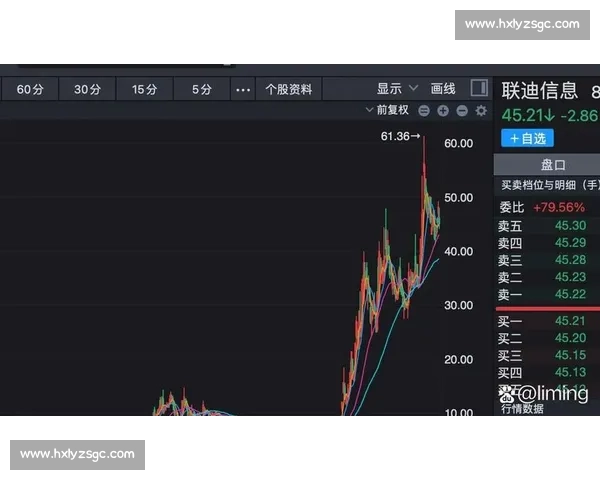Open 个股资料 stock info page
Image resolution: width=600 pixels, height=480 pixels.
coord(289,89)
